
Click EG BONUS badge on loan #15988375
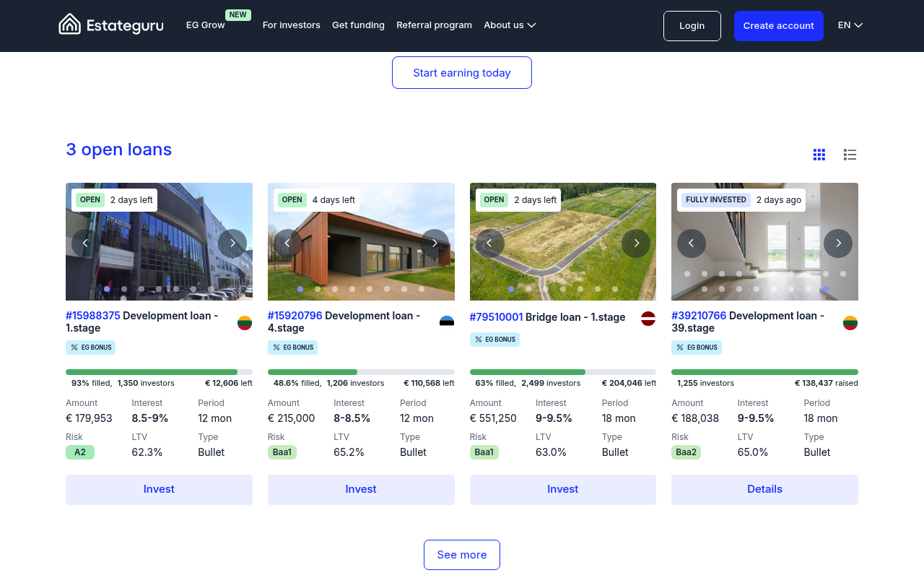click(x=91, y=348)
